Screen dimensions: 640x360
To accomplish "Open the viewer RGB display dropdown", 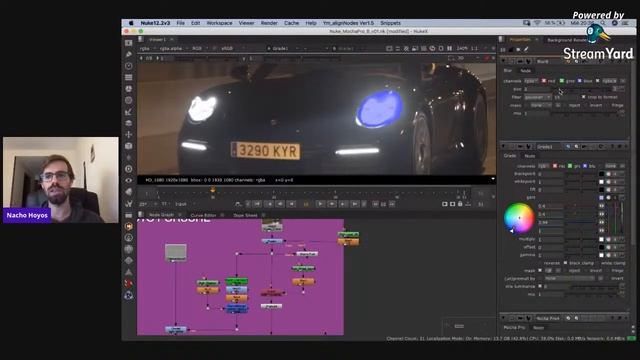I will click(199, 48).
